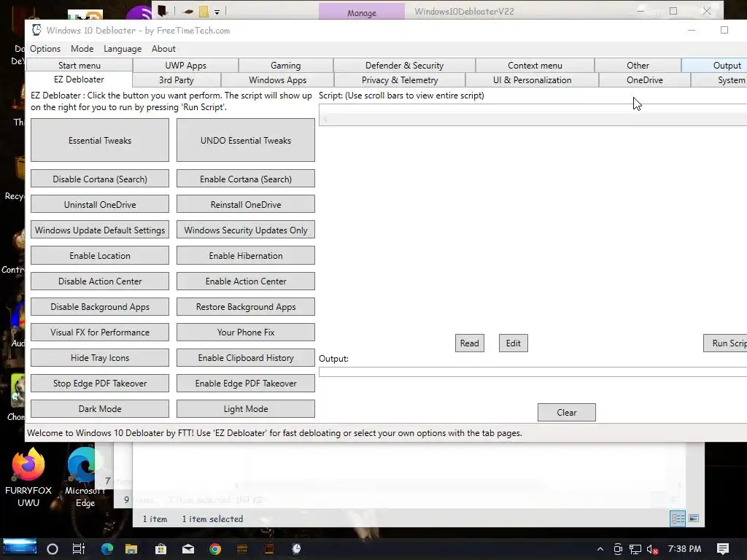The image size is (747, 560).
Task: Open the Options menu
Action: coord(45,49)
